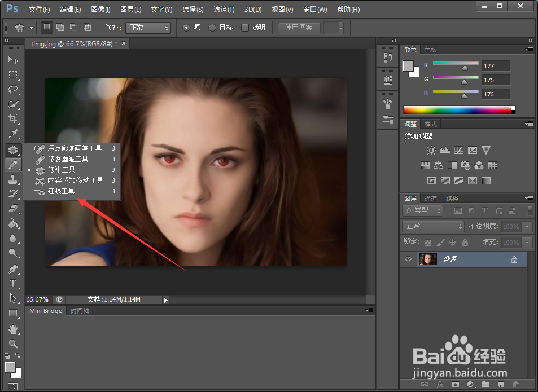The height and width of the screenshot is (392, 538).
Task: Swap foreground and background colors
Action: tap(18, 355)
